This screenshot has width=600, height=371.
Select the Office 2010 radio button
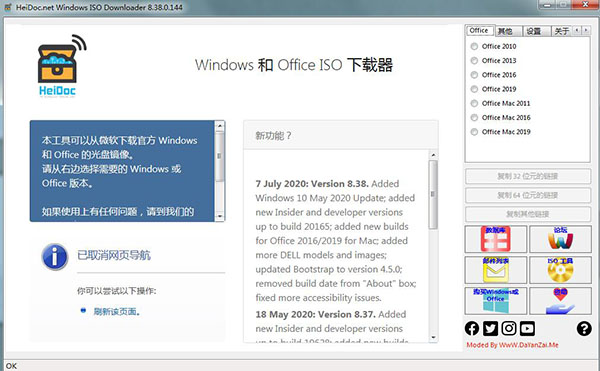tap(474, 46)
